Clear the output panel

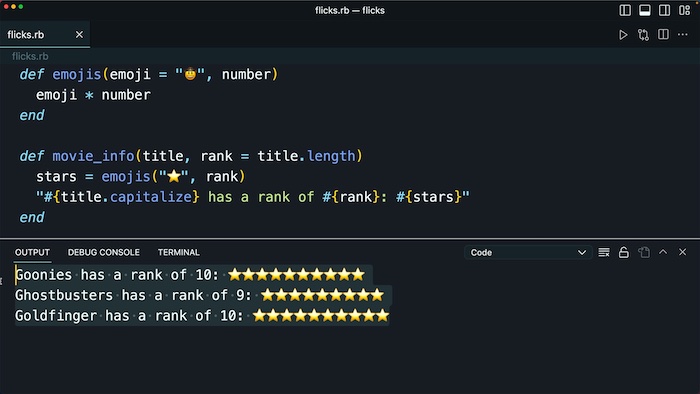604,253
